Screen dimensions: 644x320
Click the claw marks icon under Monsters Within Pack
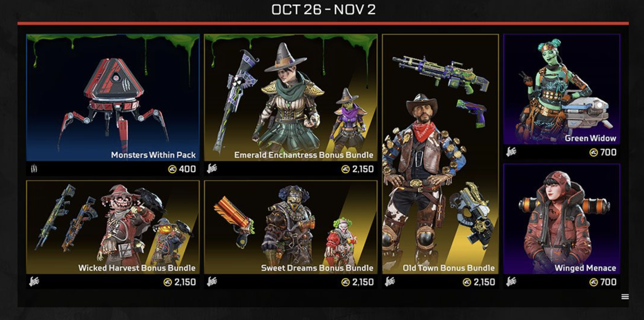(x=34, y=169)
